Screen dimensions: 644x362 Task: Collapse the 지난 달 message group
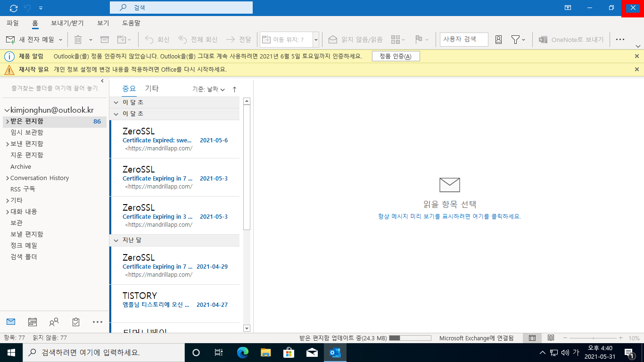click(116, 240)
